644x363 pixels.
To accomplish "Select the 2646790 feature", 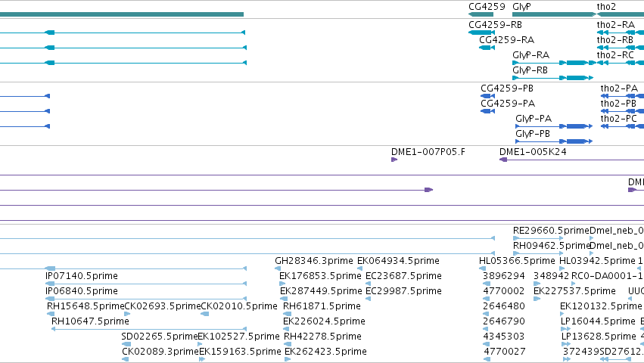I will coord(504,321).
